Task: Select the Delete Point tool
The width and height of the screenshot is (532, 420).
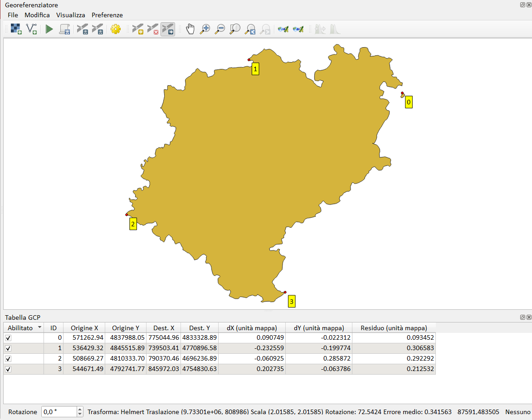Action: point(153,29)
